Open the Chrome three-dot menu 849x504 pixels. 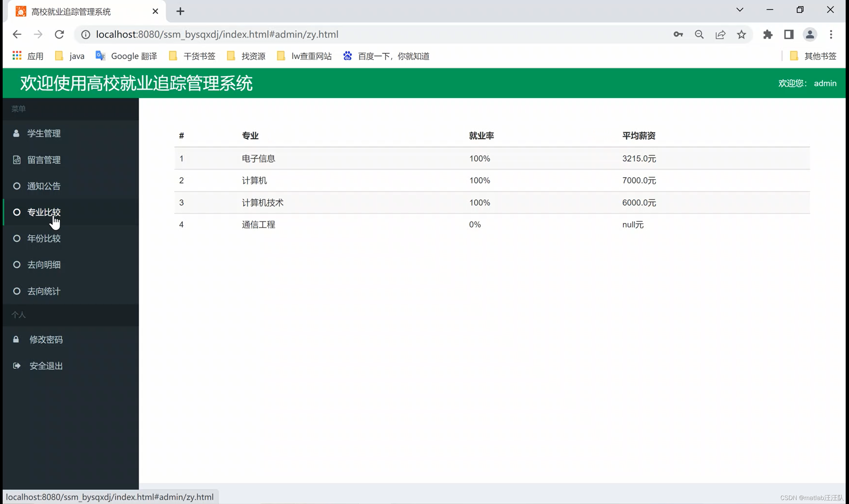pyautogui.click(x=831, y=34)
